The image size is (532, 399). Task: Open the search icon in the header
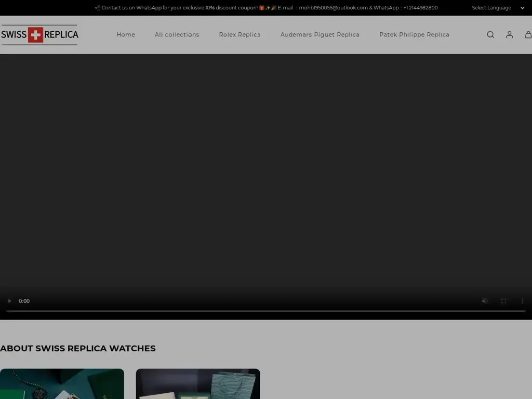490,34
